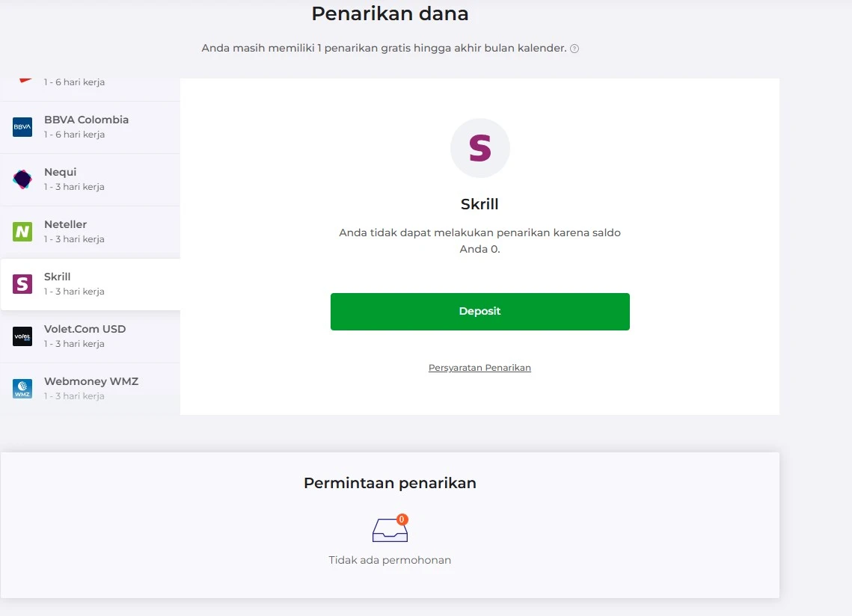Choose Neteller from the payment list
The width and height of the screenshot is (852, 616).
(91, 232)
